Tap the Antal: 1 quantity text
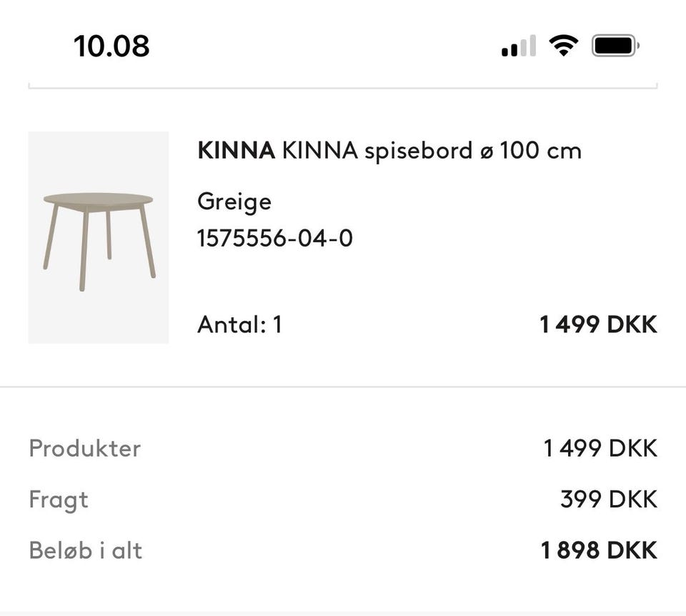This screenshot has width=686, height=616. 239,324
